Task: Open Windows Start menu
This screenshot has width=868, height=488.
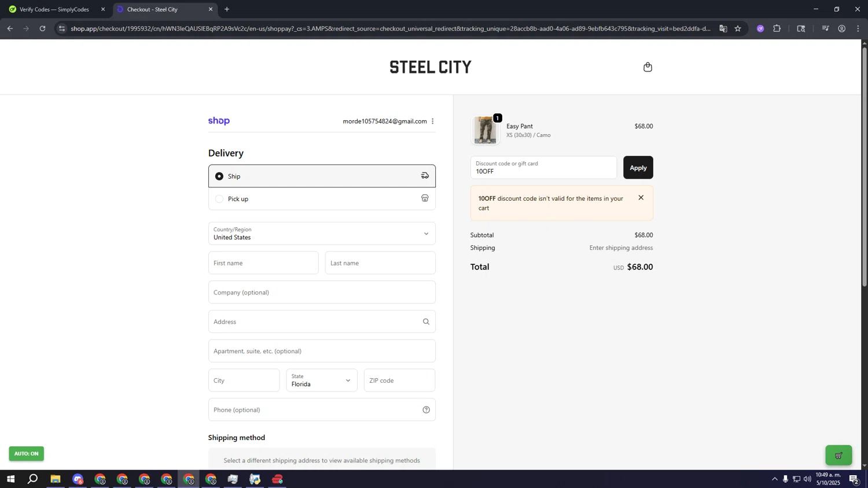Action: pos(10,479)
